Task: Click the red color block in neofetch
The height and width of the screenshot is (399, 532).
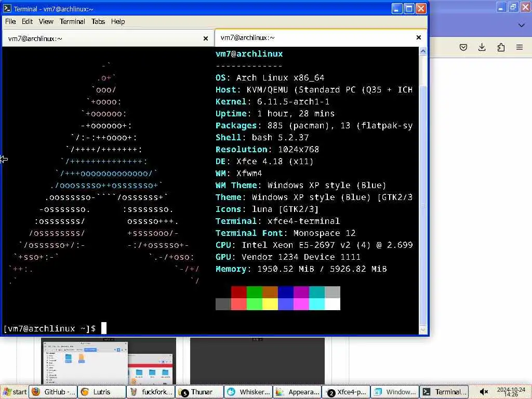Action: point(239,292)
